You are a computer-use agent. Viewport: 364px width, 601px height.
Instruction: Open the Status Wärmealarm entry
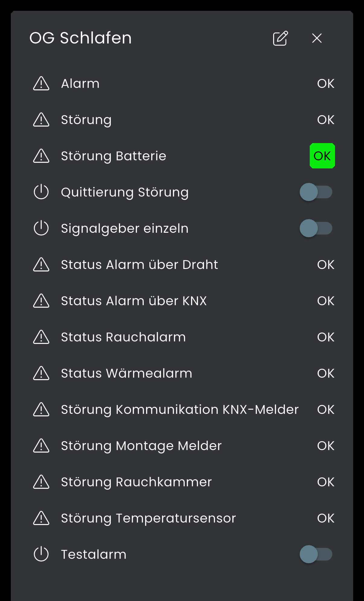(x=126, y=373)
